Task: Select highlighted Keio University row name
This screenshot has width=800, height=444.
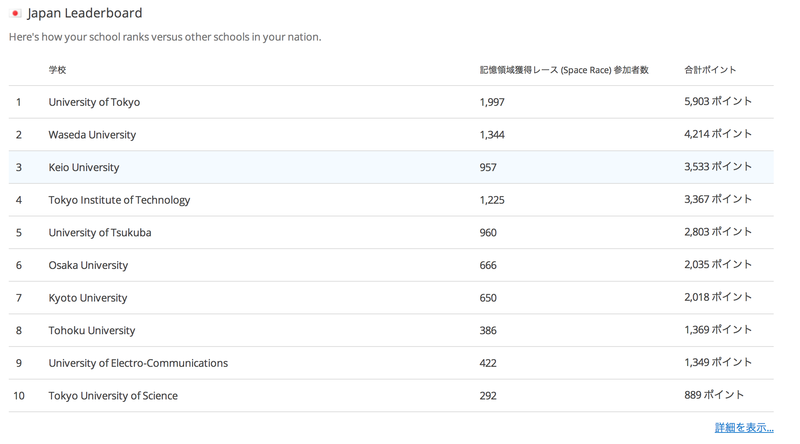Action: 84,167
